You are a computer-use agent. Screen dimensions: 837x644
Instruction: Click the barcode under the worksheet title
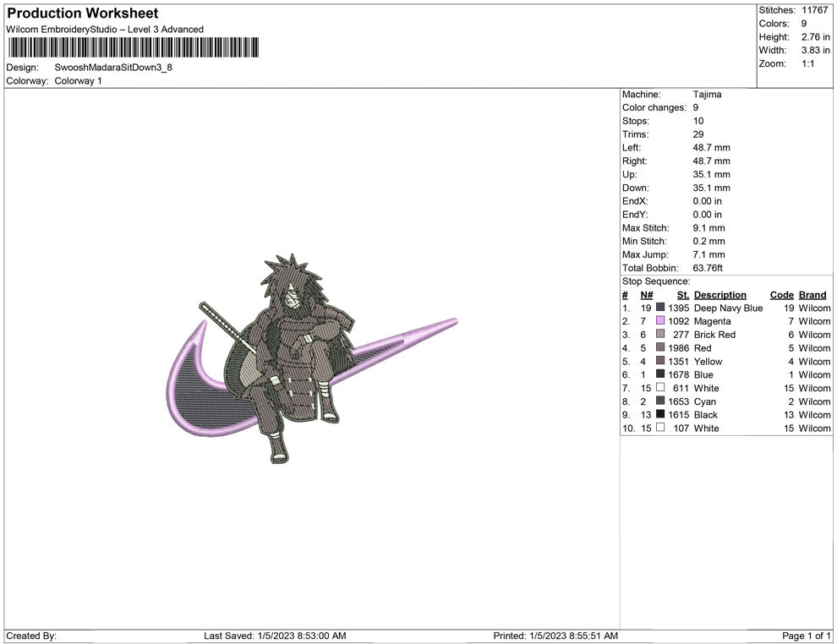pyautogui.click(x=134, y=47)
